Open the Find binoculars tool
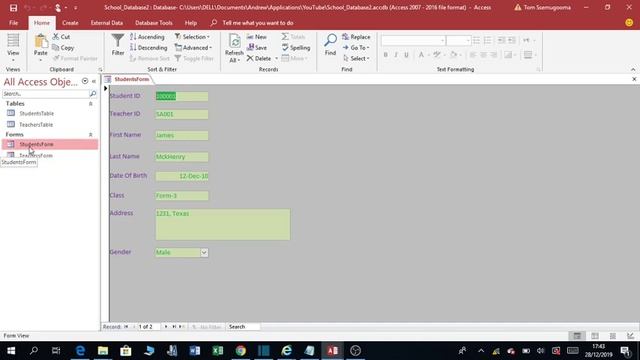The image size is (640, 360). pyautogui.click(x=330, y=45)
